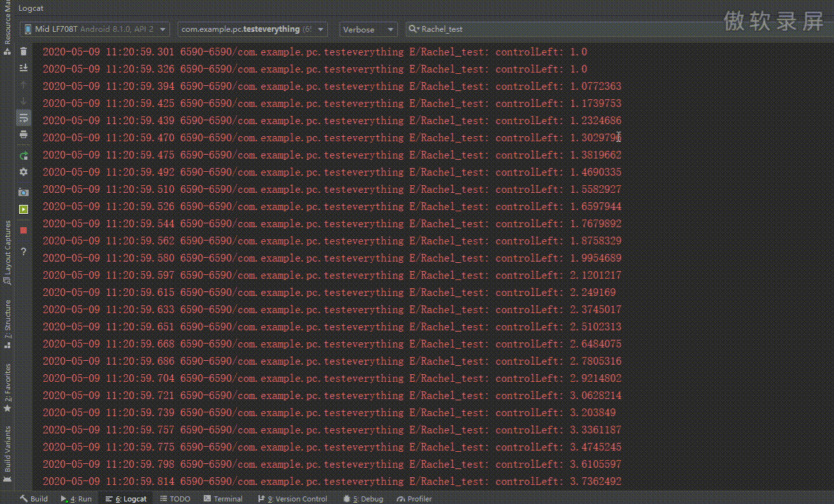Click log line controlLeft: 3.4745245

pyautogui.click(x=332, y=447)
